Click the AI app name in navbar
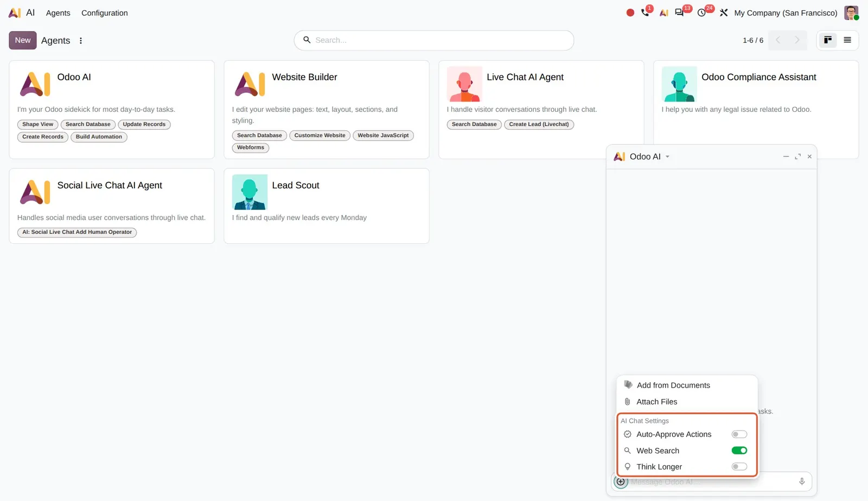Viewport: 868px width, 501px height. 30,12
